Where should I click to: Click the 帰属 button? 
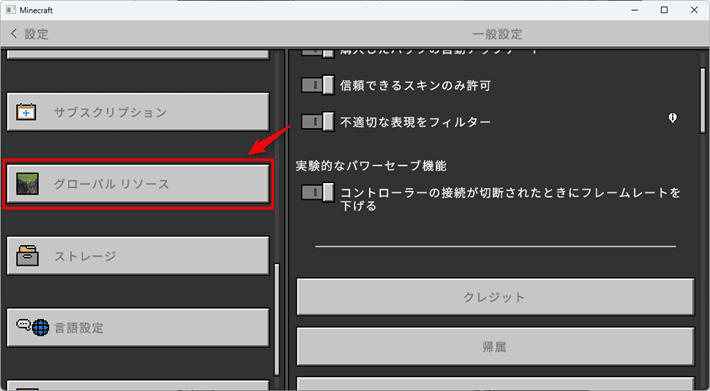tap(495, 347)
